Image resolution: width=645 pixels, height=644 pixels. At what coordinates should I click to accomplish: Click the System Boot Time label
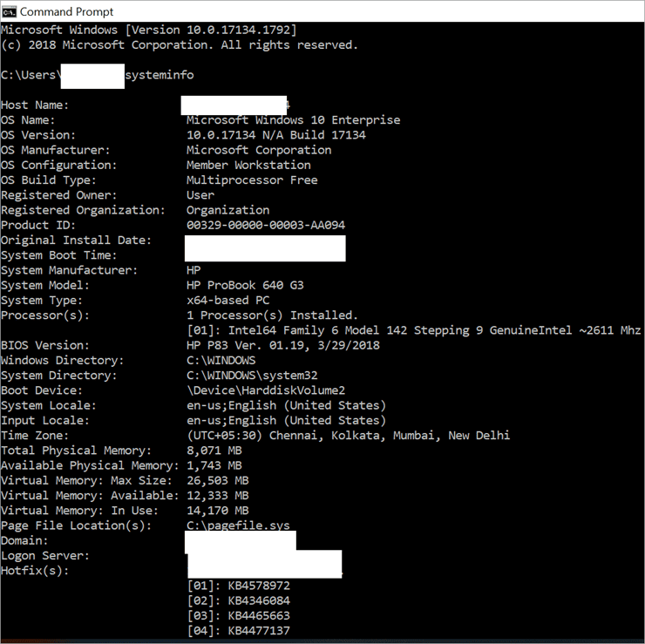[58, 255]
